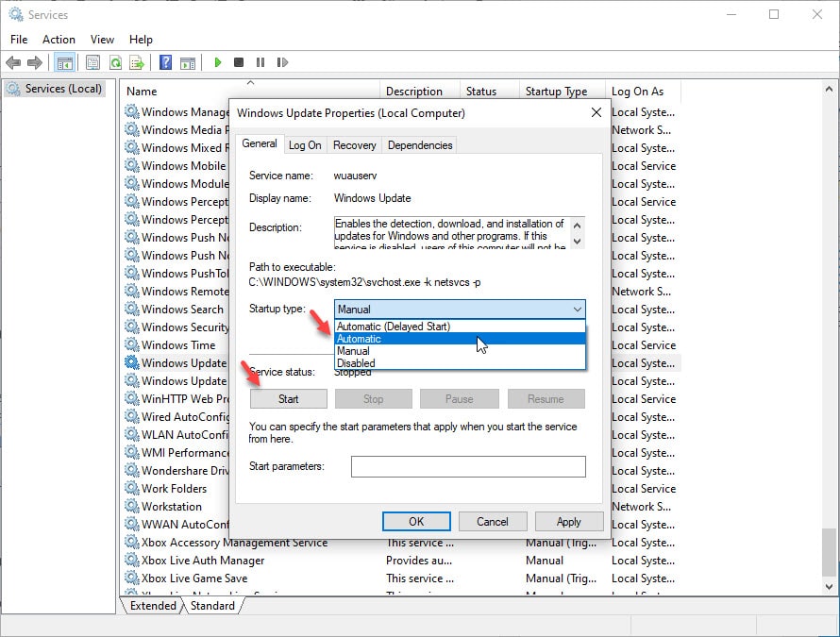Sort by the Startup Type column header

point(562,92)
